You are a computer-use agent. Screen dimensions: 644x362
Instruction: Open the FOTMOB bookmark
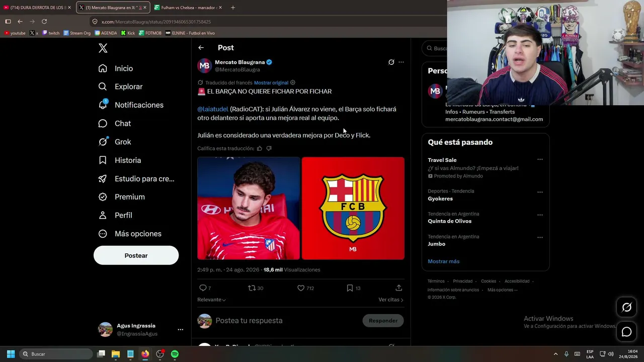[x=150, y=33]
